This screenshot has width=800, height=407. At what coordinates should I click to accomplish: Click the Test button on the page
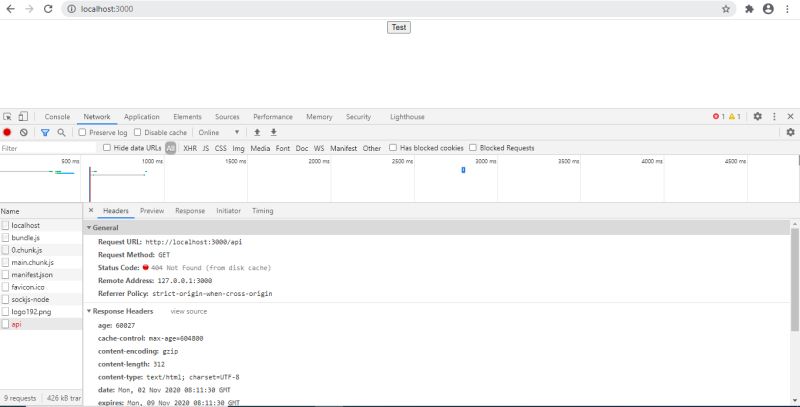(x=398, y=27)
